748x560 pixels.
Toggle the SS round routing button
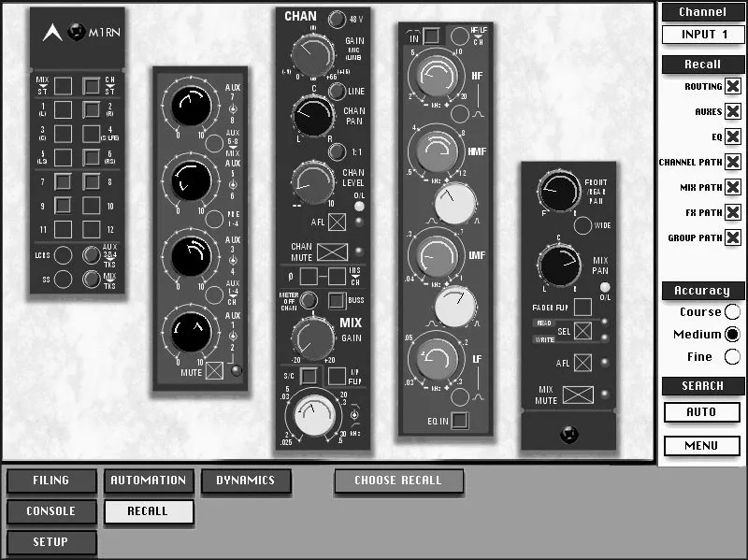(x=63, y=279)
